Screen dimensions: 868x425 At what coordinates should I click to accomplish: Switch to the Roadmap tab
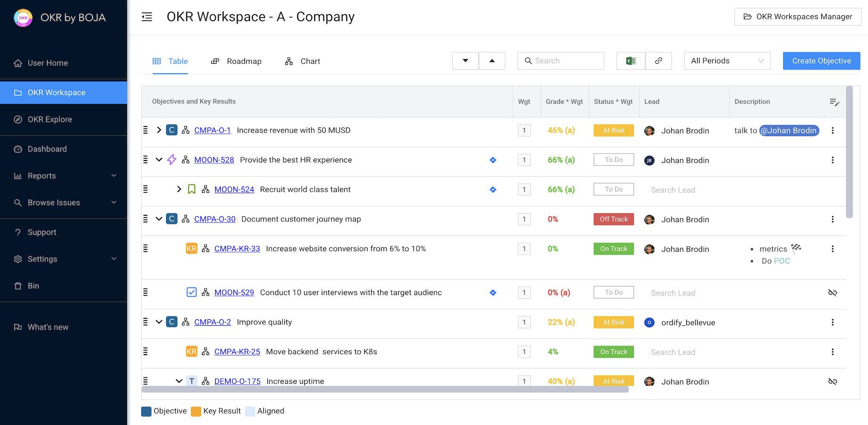click(236, 61)
